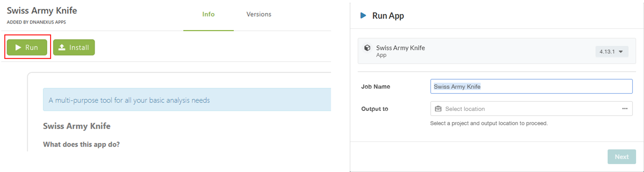The image size is (644, 172).
Task: Switch to the Info tab
Action: click(x=208, y=14)
